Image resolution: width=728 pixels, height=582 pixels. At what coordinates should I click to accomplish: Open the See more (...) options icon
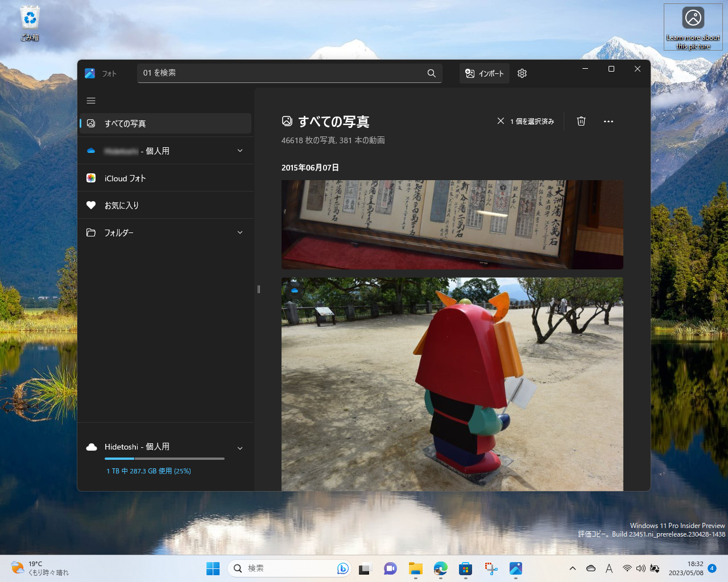[609, 121]
